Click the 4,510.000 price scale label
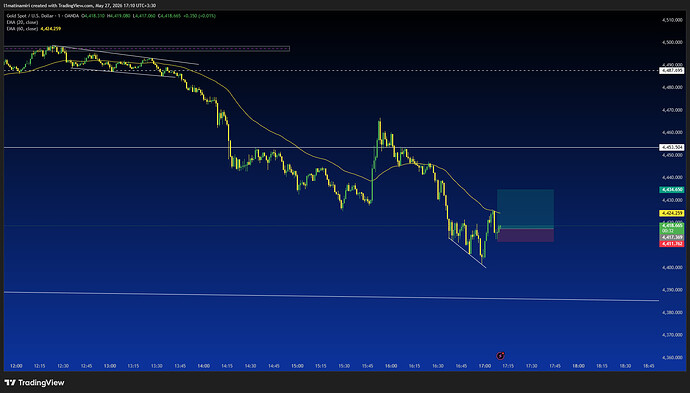690x393 pixels. tap(672, 20)
